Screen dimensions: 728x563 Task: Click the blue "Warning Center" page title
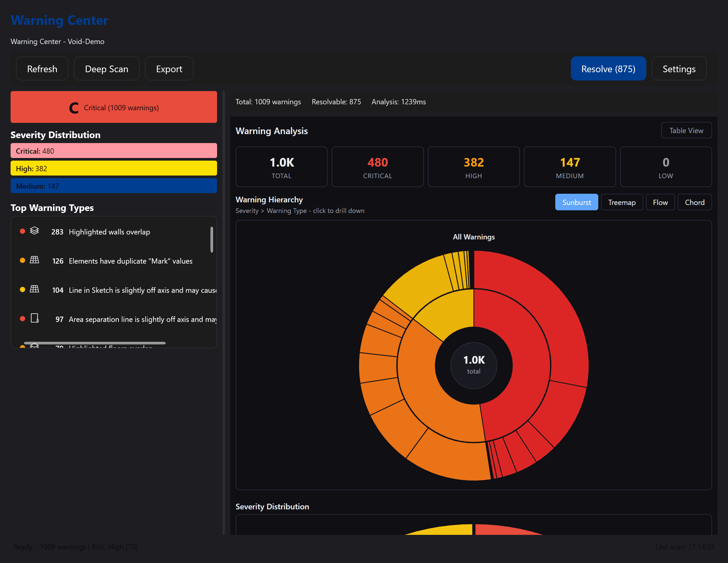(x=59, y=20)
